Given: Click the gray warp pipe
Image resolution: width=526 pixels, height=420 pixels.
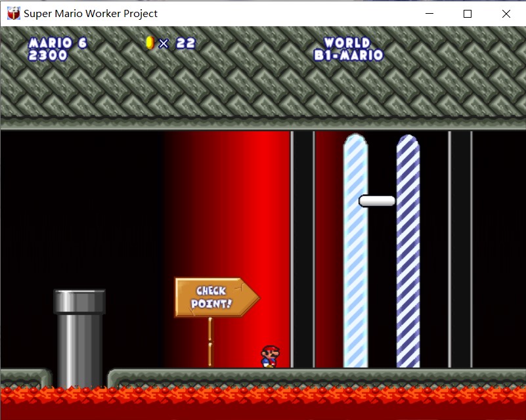Looking at the screenshot, I should (x=79, y=339).
